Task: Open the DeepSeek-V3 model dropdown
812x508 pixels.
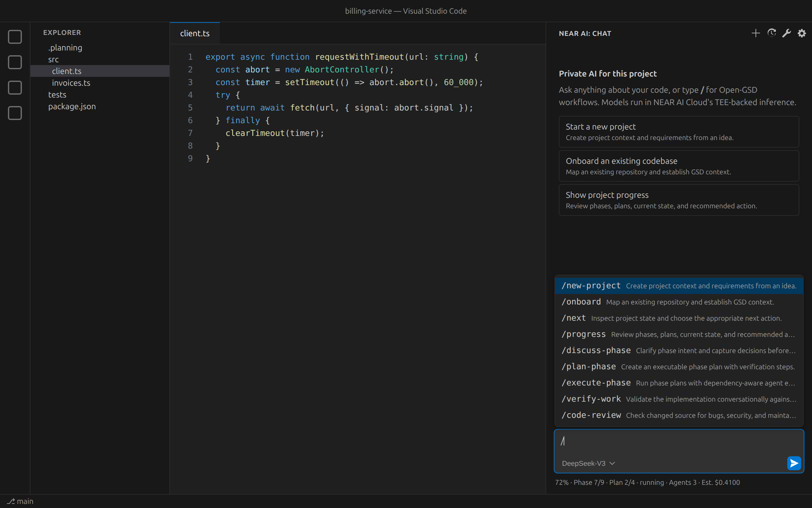Action: coord(588,463)
